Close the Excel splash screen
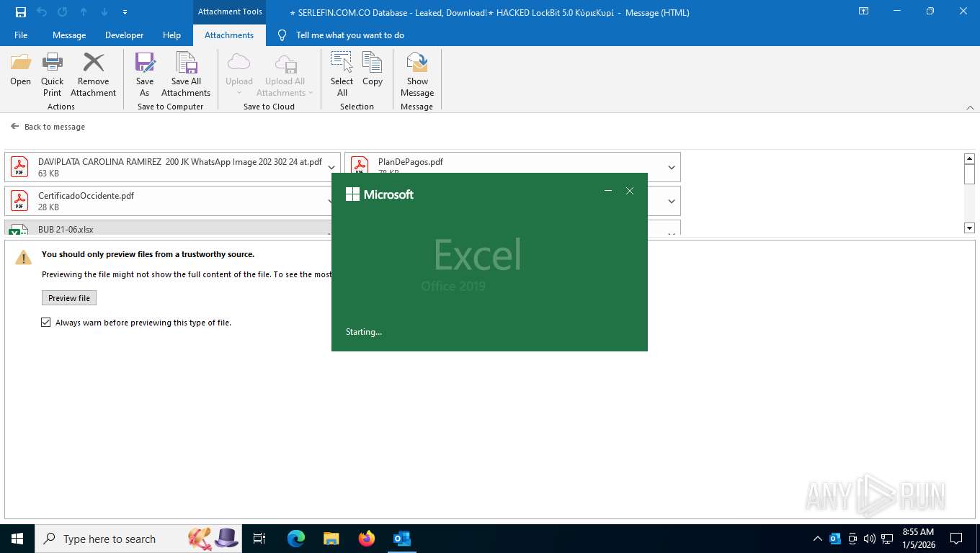This screenshot has height=553, width=980. point(630,191)
